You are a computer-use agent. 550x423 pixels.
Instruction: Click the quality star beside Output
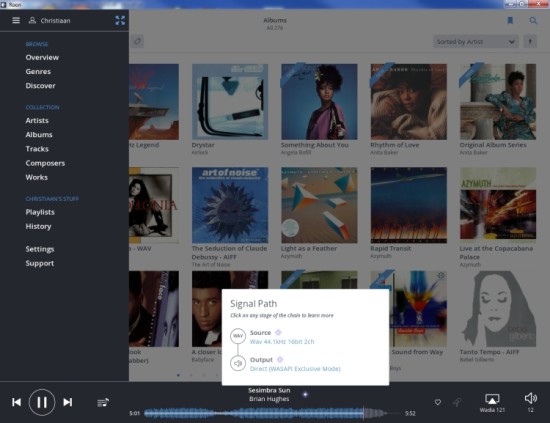click(x=280, y=360)
